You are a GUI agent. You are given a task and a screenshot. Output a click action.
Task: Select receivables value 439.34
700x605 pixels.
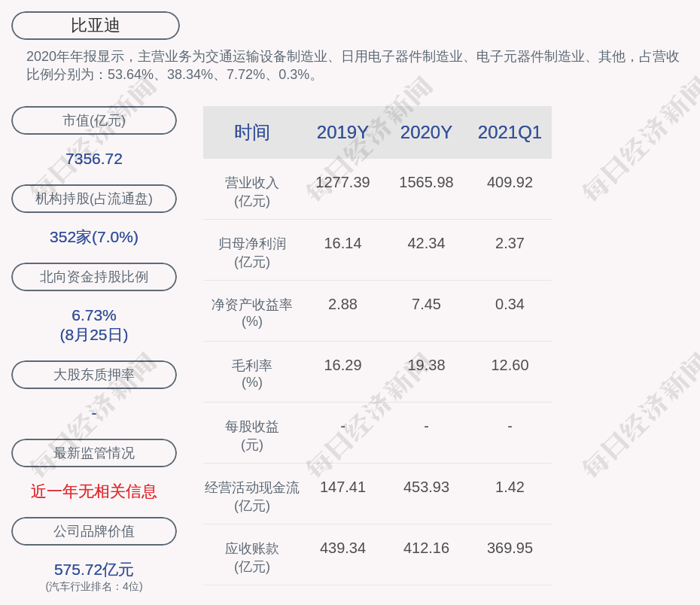[343, 548]
